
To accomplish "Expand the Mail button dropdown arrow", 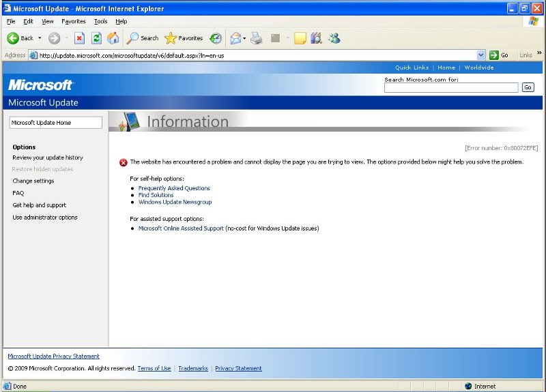I will tap(244, 38).
